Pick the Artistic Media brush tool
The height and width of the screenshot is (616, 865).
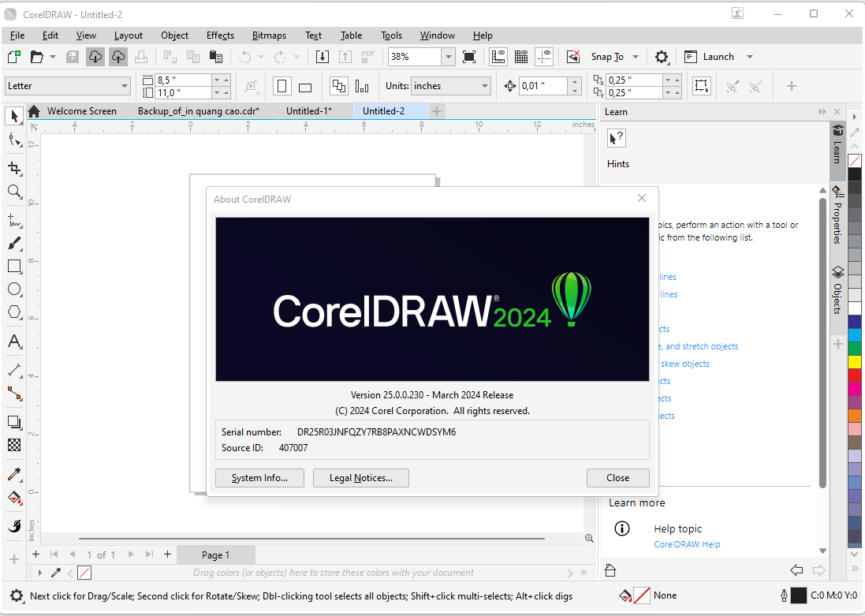point(14,244)
